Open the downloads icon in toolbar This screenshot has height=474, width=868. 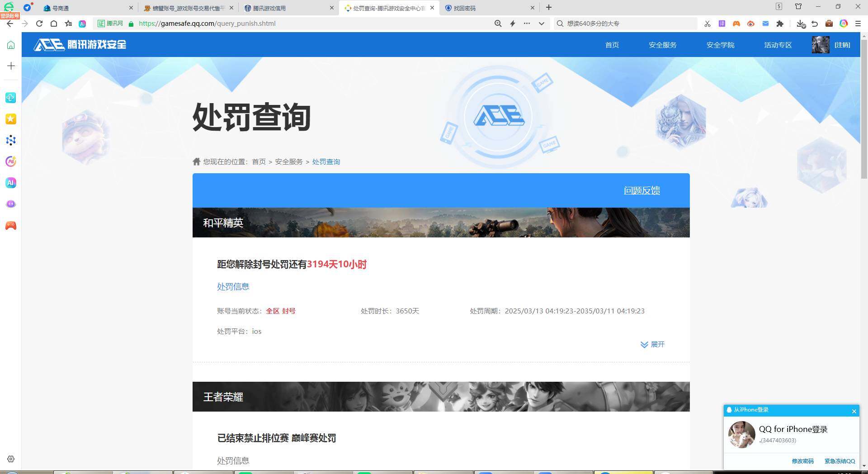(x=801, y=24)
